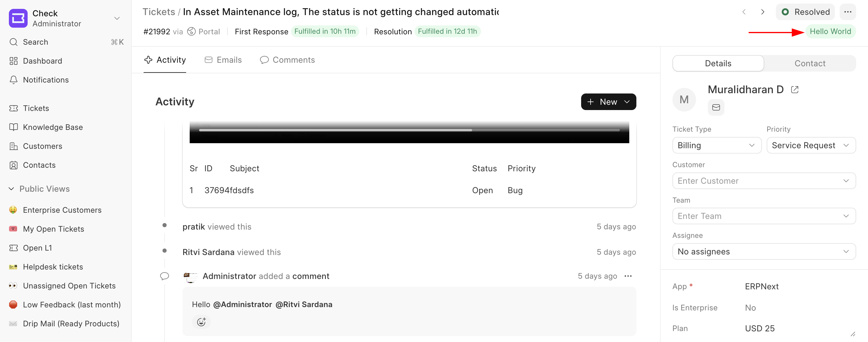Go to previous ticket arrow
868x342 pixels.
point(744,12)
